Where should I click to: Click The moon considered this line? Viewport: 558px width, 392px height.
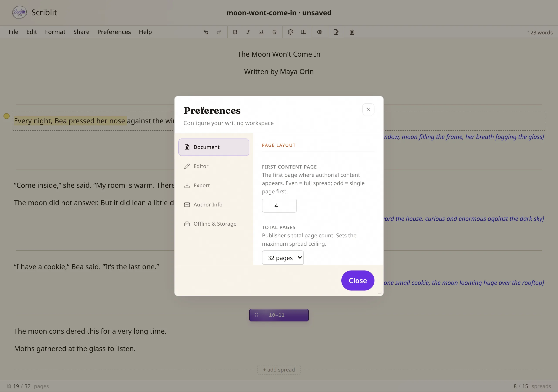[x=90, y=331]
